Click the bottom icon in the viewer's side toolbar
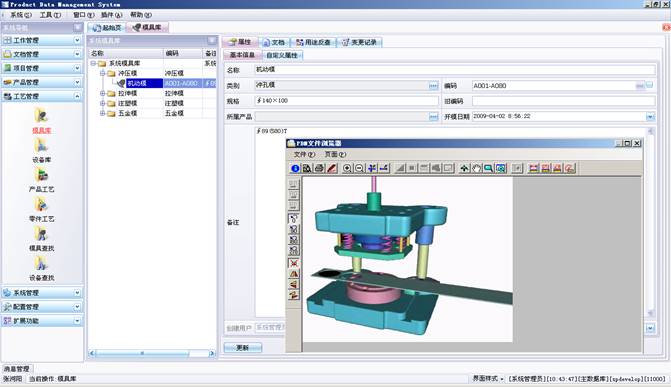Screen dimensions: 671x387 pyautogui.click(x=294, y=295)
